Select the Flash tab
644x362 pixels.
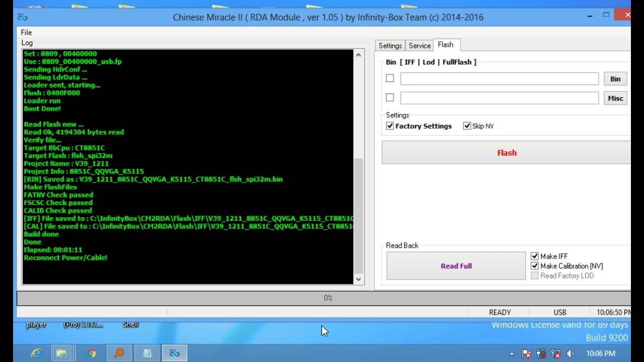pos(445,45)
